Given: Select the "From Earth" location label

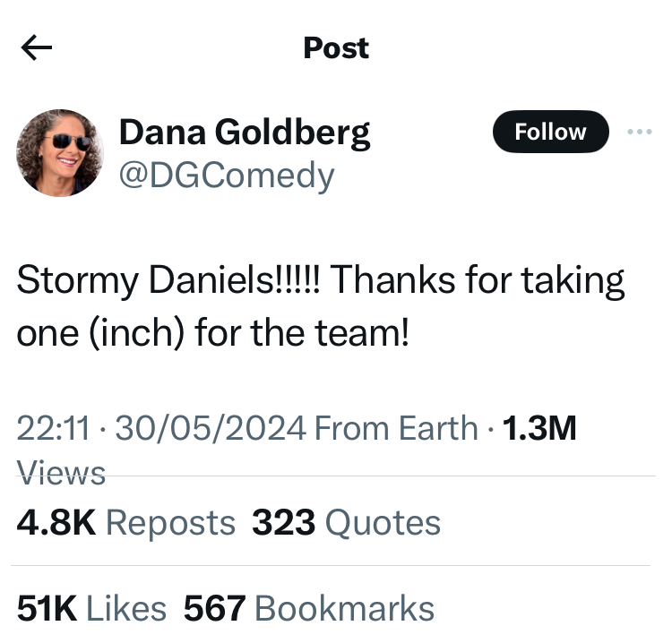Looking at the screenshot, I should tap(397, 429).
